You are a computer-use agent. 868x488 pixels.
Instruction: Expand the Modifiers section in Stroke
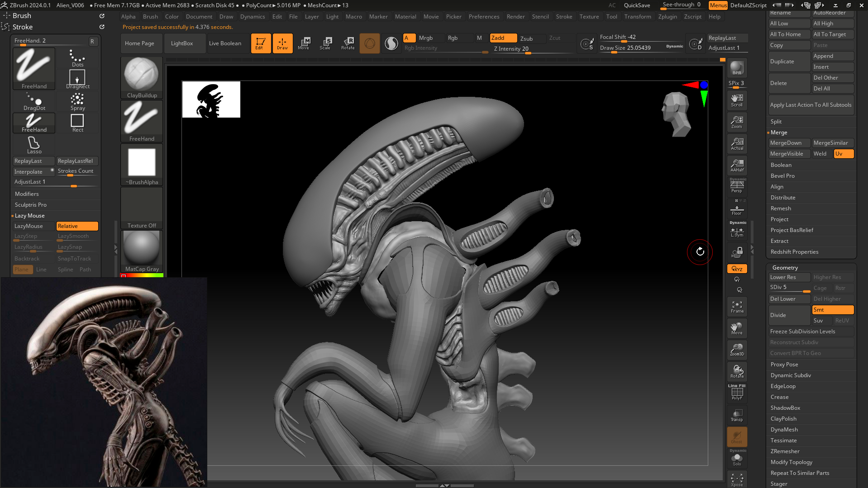27,194
